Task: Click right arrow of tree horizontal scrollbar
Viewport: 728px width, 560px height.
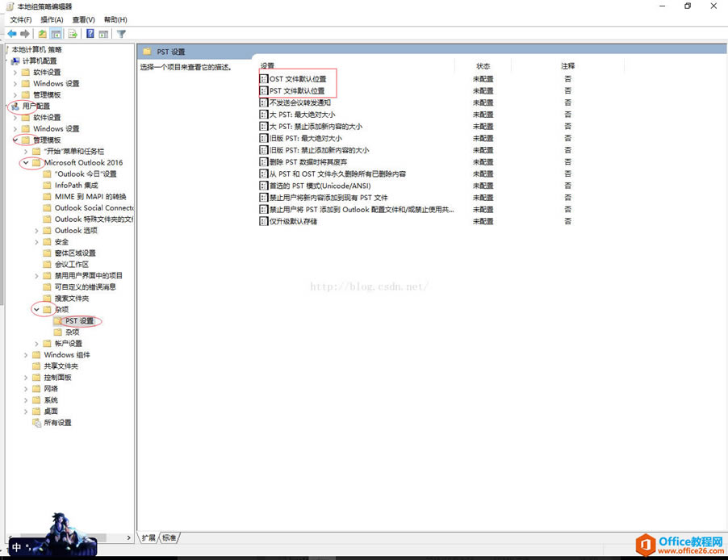Action: (x=128, y=537)
